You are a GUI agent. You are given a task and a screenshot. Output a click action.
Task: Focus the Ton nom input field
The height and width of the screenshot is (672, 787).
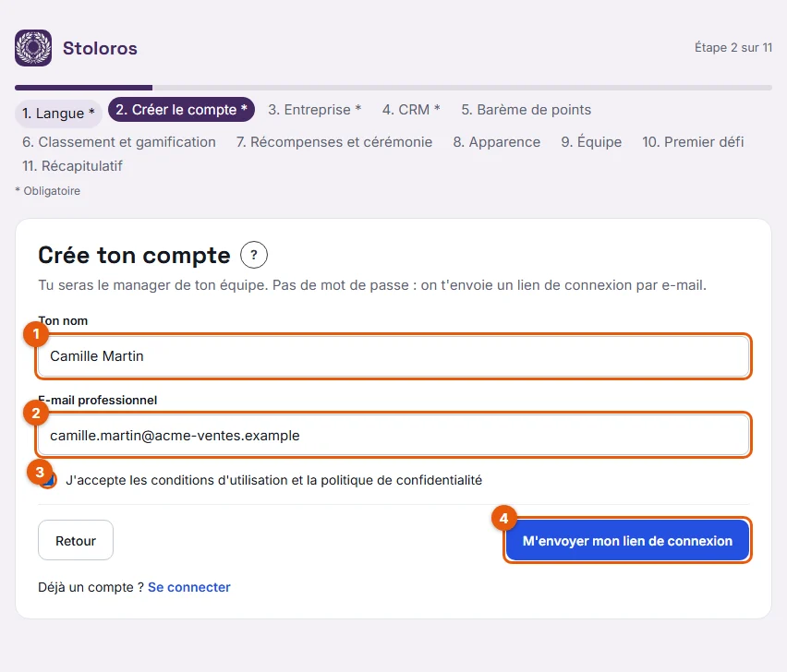click(393, 356)
